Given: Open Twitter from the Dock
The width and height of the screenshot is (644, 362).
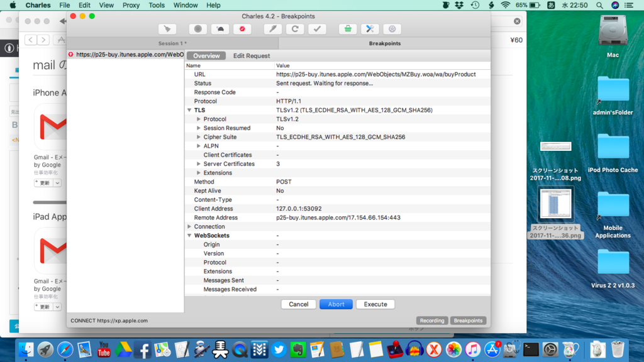Looking at the screenshot, I should (279, 349).
